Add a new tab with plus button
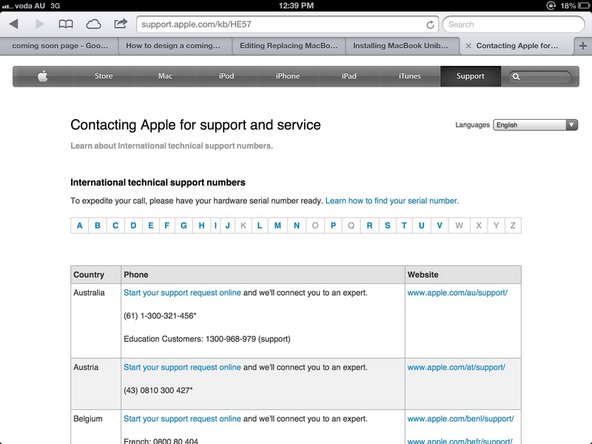This screenshot has height=444, width=592. 583,46
